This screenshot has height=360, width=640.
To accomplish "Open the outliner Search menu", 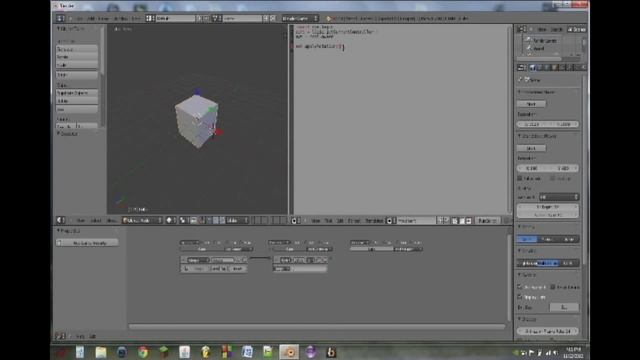I will pos(556,29).
